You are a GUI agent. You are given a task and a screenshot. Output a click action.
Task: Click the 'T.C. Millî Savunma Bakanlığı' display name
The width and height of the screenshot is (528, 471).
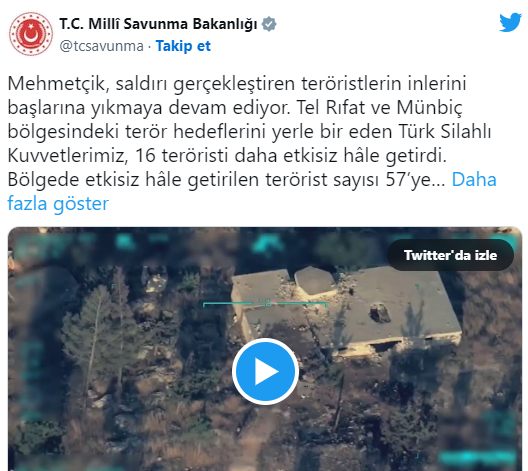coord(158,24)
